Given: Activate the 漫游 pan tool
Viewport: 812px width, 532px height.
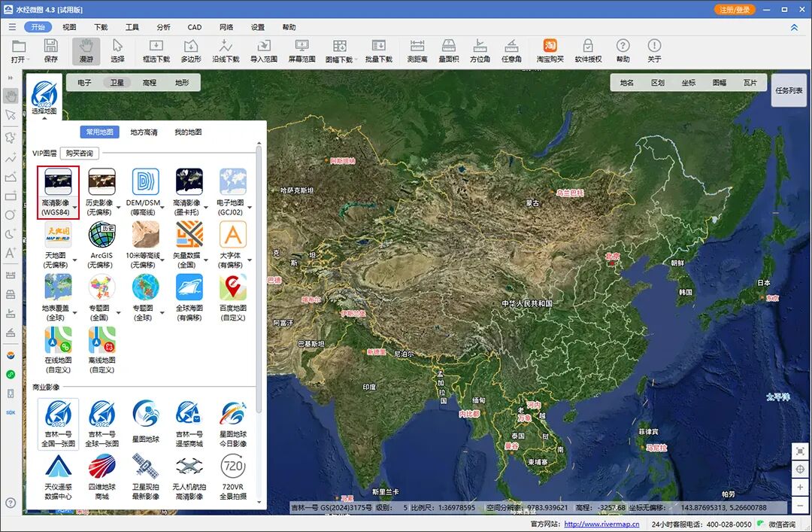Looking at the screenshot, I should point(86,51).
